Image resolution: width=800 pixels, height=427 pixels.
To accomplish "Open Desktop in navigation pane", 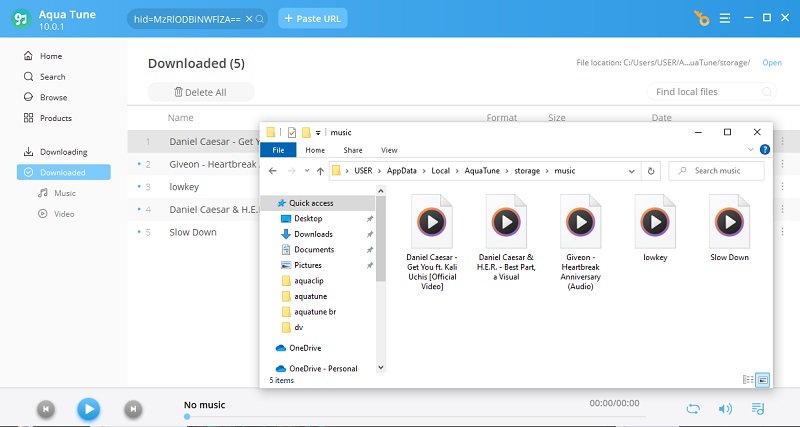I will (308, 218).
